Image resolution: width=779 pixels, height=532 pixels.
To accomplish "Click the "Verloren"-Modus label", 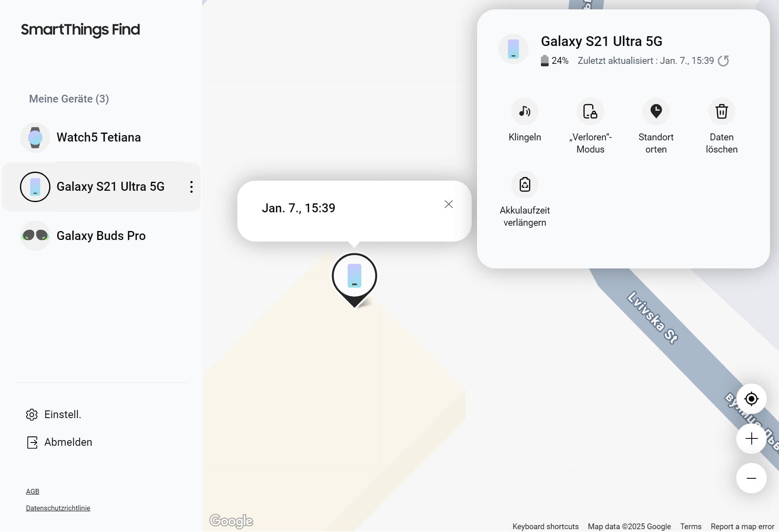I will tap(590, 143).
